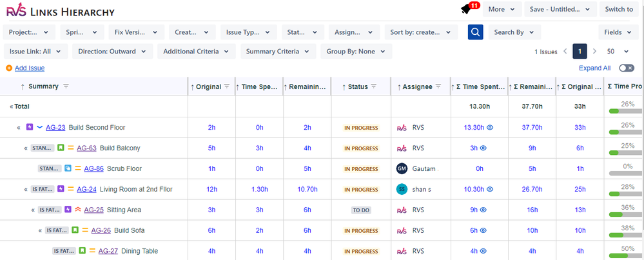Image resolution: width=644 pixels, height=260 pixels.
Task: Click the orange Add Issue plus icon
Action: 8,68
